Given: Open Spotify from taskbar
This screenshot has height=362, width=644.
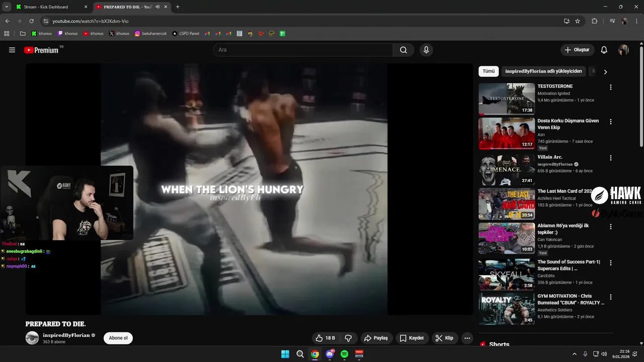Looking at the screenshot, I should [345, 354].
